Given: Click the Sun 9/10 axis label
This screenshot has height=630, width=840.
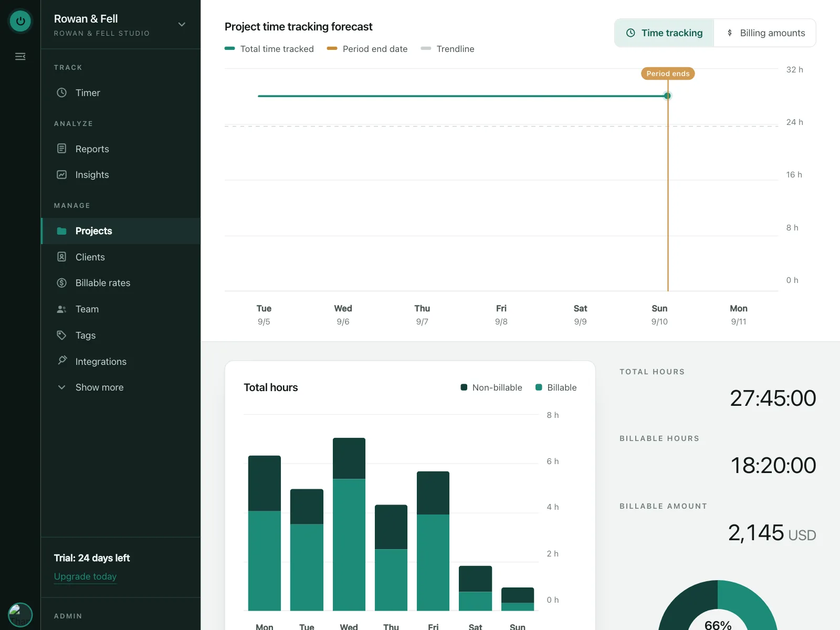Looking at the screenshot, I should (659, 315).
